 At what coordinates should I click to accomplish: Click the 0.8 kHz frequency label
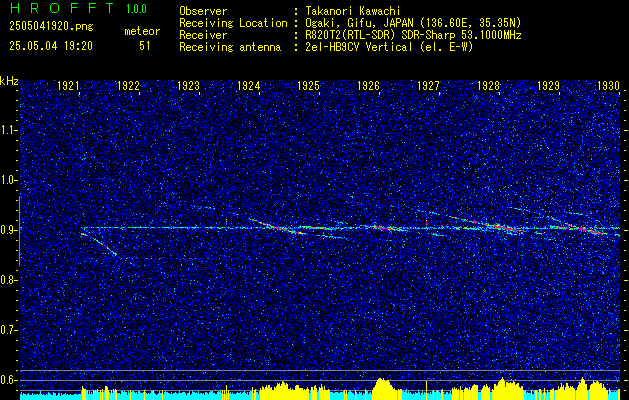tap(7, 280)
